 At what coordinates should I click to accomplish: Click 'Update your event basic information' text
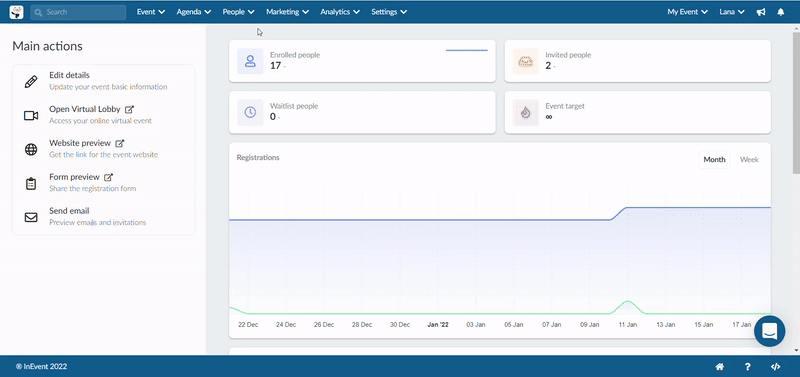coord(108,87)
